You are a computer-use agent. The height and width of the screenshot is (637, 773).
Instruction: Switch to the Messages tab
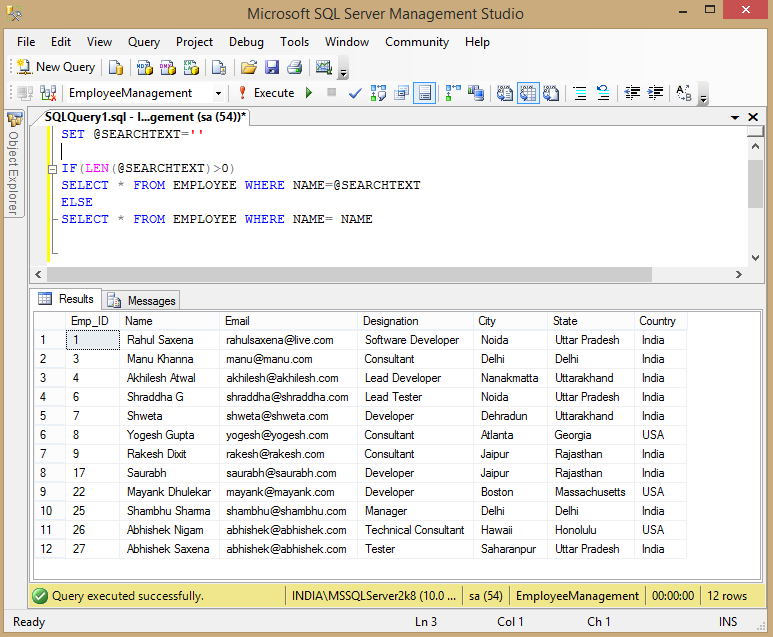coord(142,300)
